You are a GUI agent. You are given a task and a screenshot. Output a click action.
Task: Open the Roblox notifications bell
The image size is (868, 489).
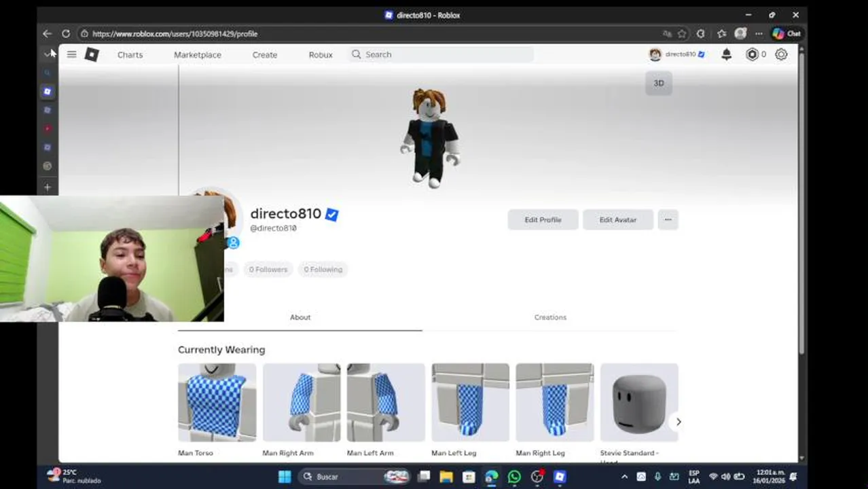pyautogui.click(x=726, y=54)
